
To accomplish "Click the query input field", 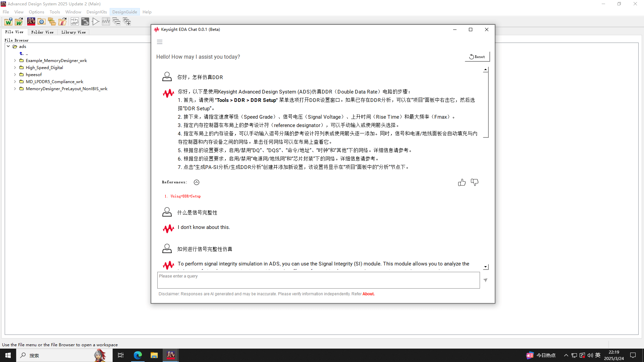I will click(318, 280).
